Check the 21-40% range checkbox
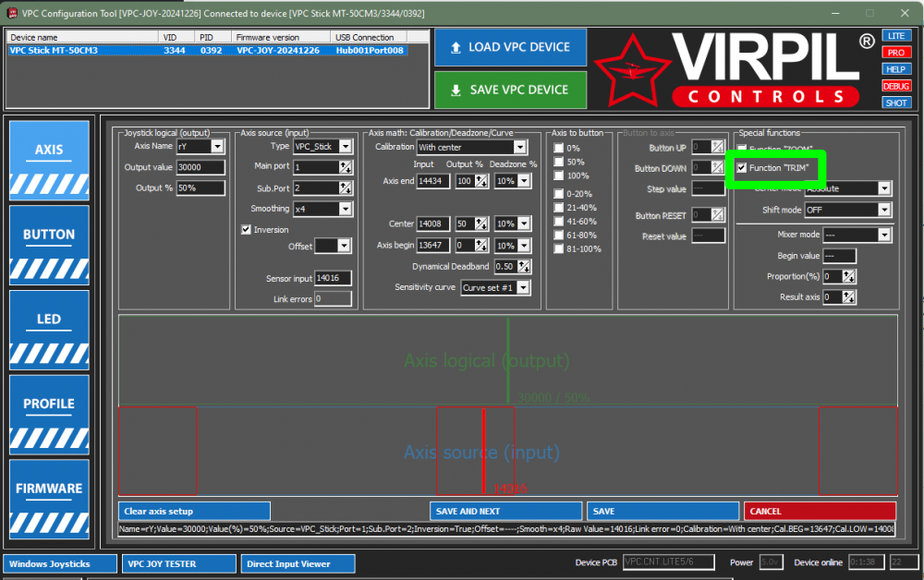Screen dimensions: 924x580 [559, 207]
